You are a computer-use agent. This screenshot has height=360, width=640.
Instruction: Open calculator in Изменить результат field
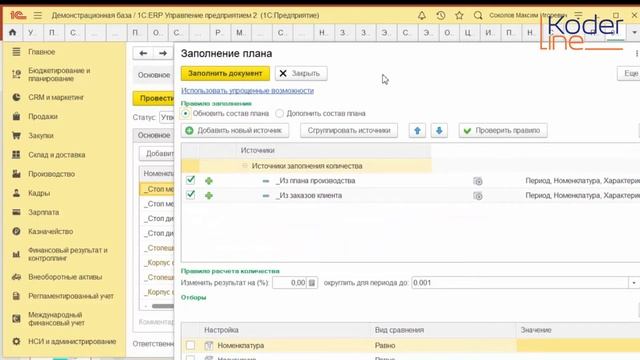click(x=312, y=283)
